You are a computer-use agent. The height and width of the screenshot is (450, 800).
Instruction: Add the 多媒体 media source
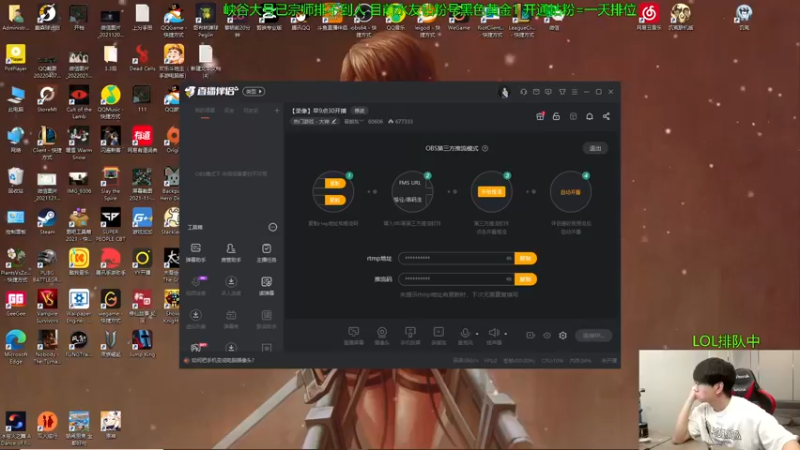click(438, 336)
